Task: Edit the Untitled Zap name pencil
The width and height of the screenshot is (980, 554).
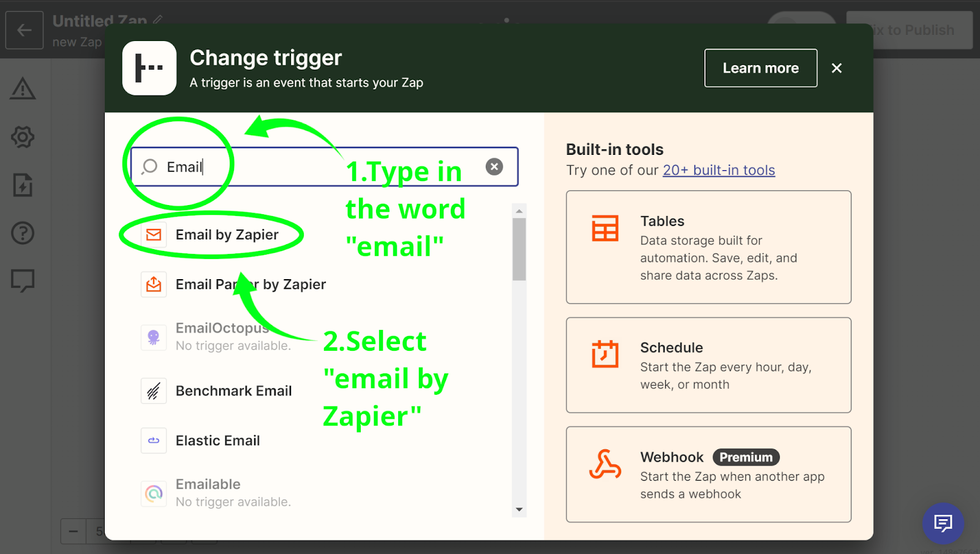Action: pos(158,20)
